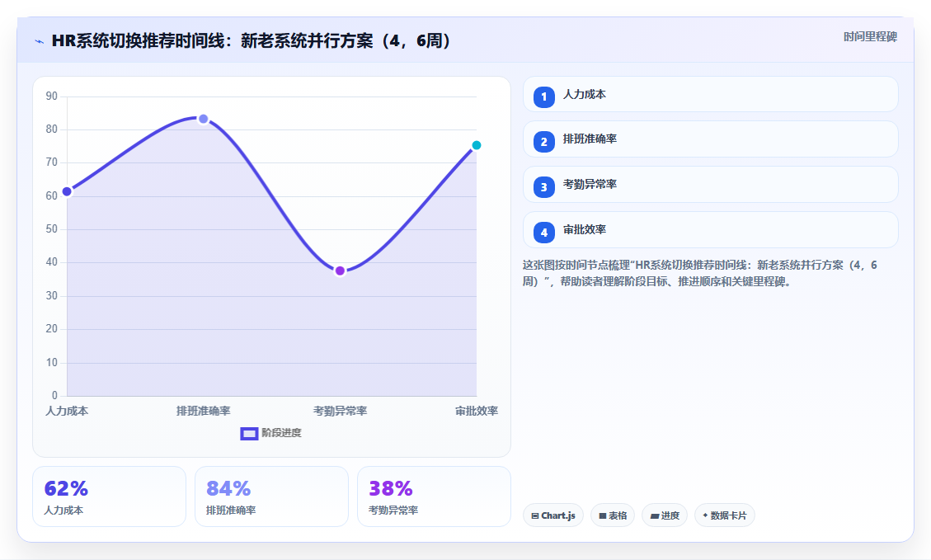This screenshot has height=560, width=931.
Task: Click the y-axis value 90
Action: tap(52, 96)
